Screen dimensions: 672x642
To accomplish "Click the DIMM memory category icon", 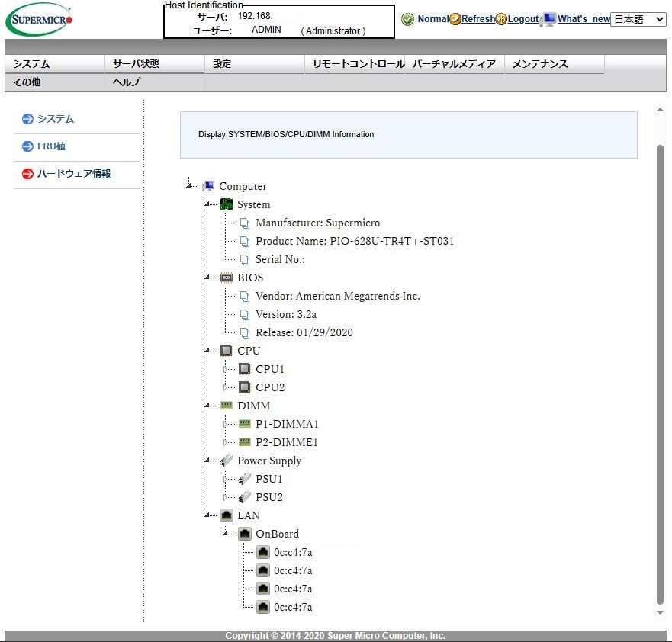I will (x=227, y=405).
